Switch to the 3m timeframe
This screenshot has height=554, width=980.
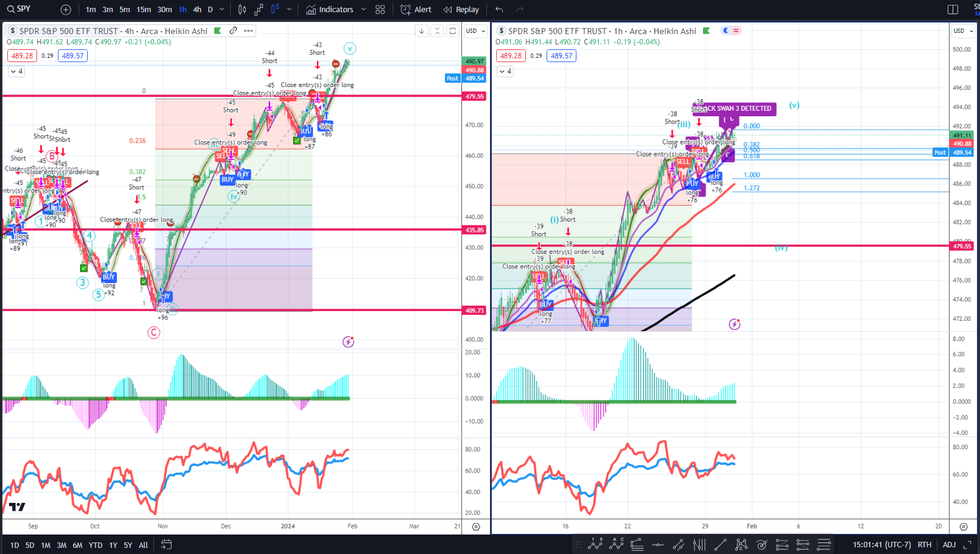tap(108, 10)
